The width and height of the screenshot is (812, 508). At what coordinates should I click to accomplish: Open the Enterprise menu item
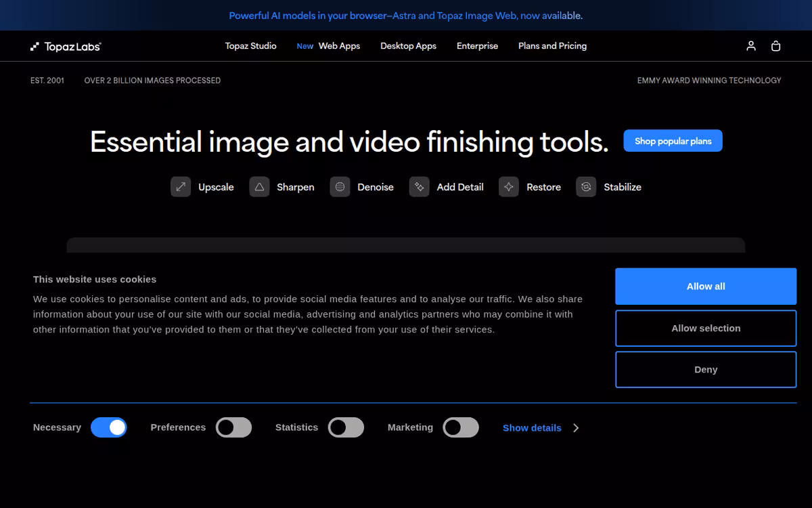477,46
